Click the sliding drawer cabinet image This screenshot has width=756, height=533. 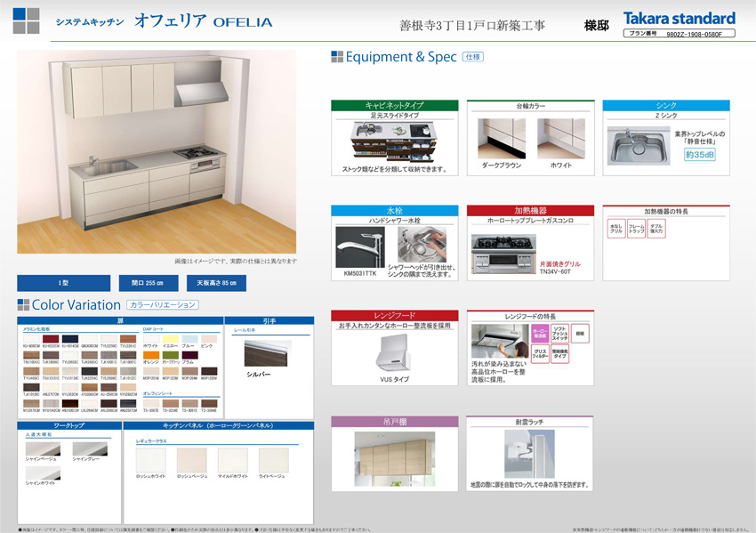click(394, 141)
